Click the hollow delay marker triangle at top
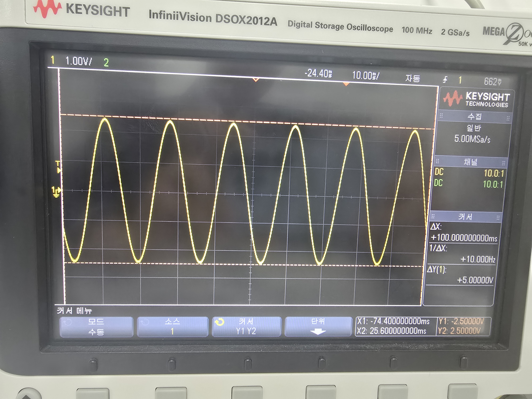Image resolution: width=532 pixels, height=399 pixels. click(256, 80)
